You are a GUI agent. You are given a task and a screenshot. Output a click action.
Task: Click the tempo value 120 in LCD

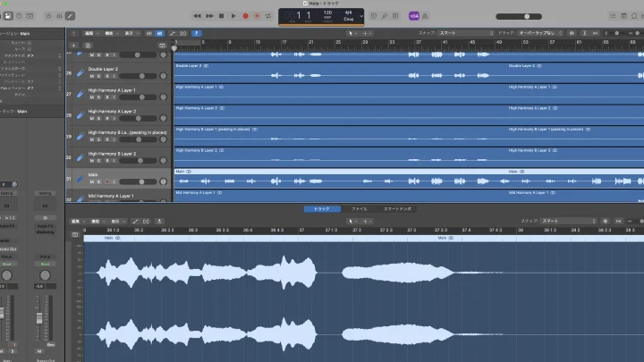point(327,13)
